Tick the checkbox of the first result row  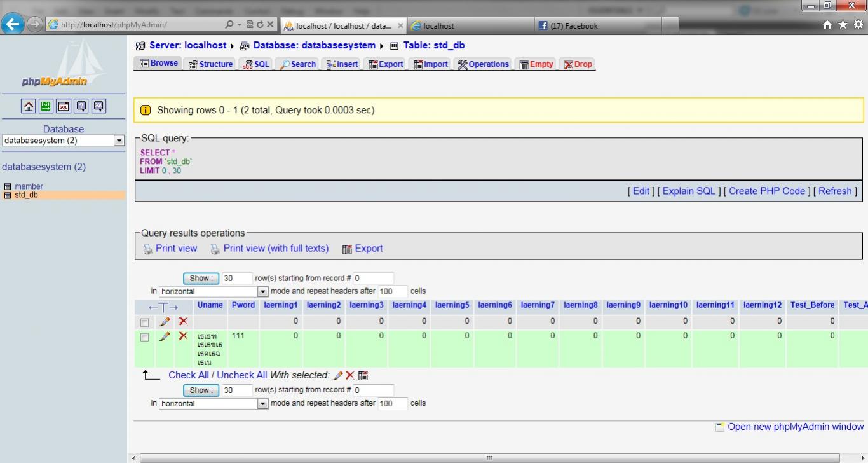145,322
